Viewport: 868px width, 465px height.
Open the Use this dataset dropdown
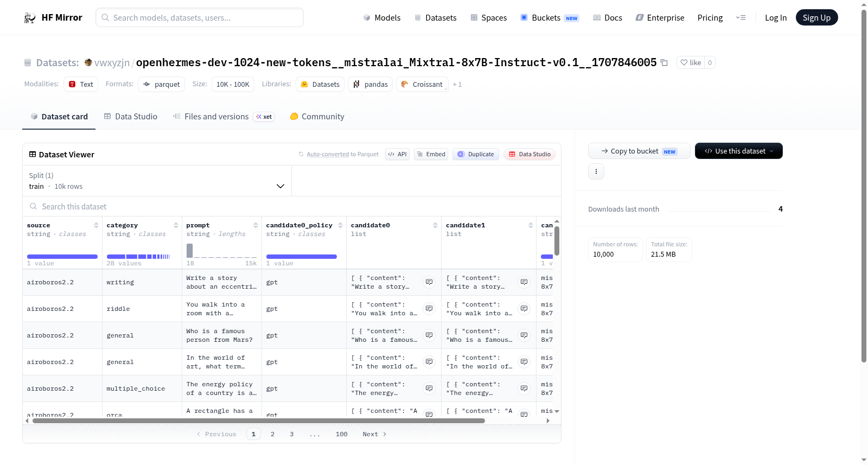coord(738,151)
